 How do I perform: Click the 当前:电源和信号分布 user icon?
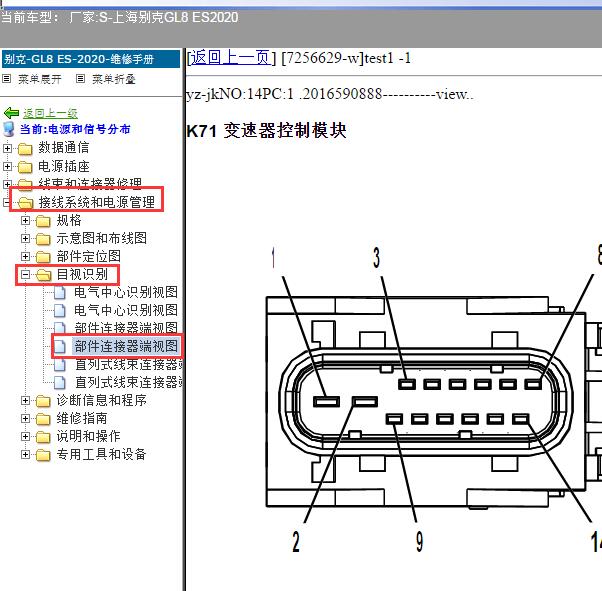(10, 129)
